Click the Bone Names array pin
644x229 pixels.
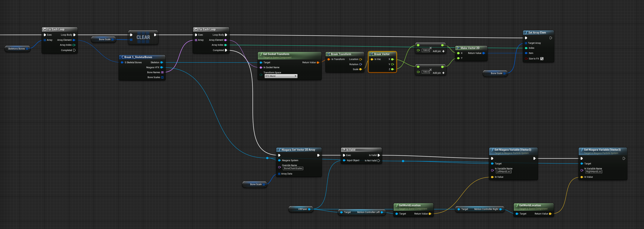[x=162, y=73]
